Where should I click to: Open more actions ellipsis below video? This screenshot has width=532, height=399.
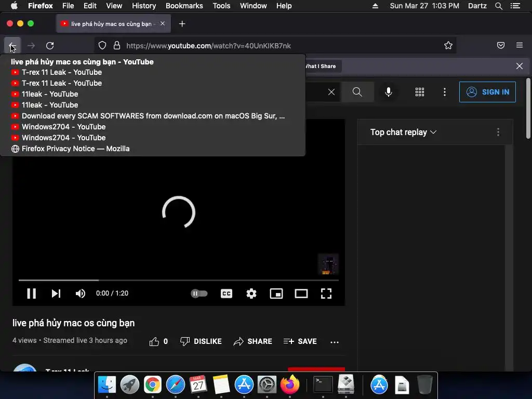tap(335, 342)
